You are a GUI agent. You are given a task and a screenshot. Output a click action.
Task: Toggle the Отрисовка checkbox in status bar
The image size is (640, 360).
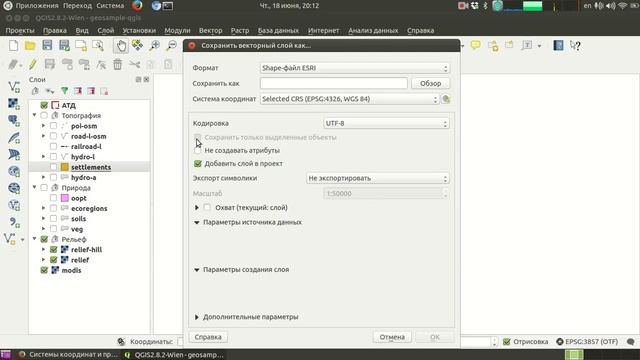[x=507, y=342]
